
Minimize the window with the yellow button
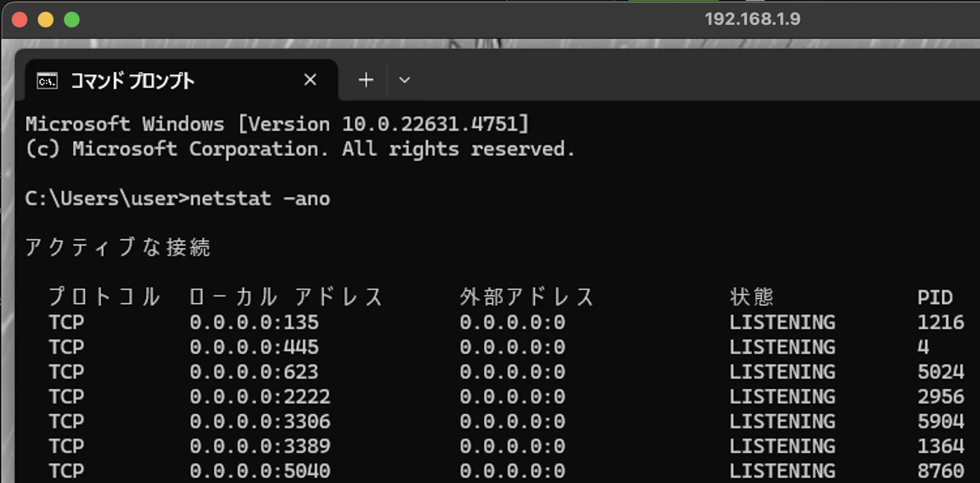pos(46,20)
